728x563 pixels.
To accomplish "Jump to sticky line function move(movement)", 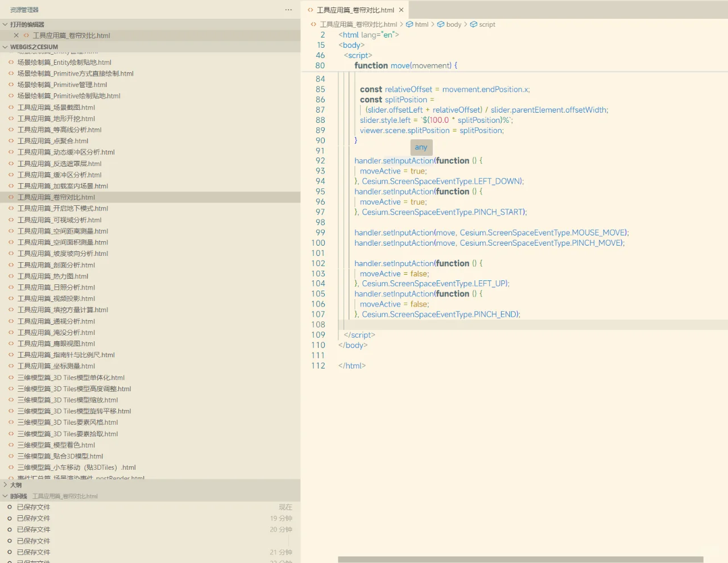I will point(406,65).
